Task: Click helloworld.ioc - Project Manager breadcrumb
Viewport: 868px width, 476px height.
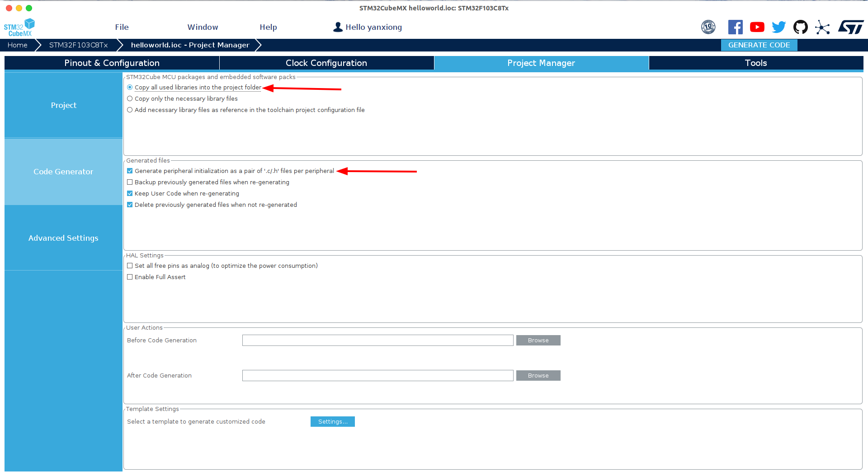Action: click(190, 45)
